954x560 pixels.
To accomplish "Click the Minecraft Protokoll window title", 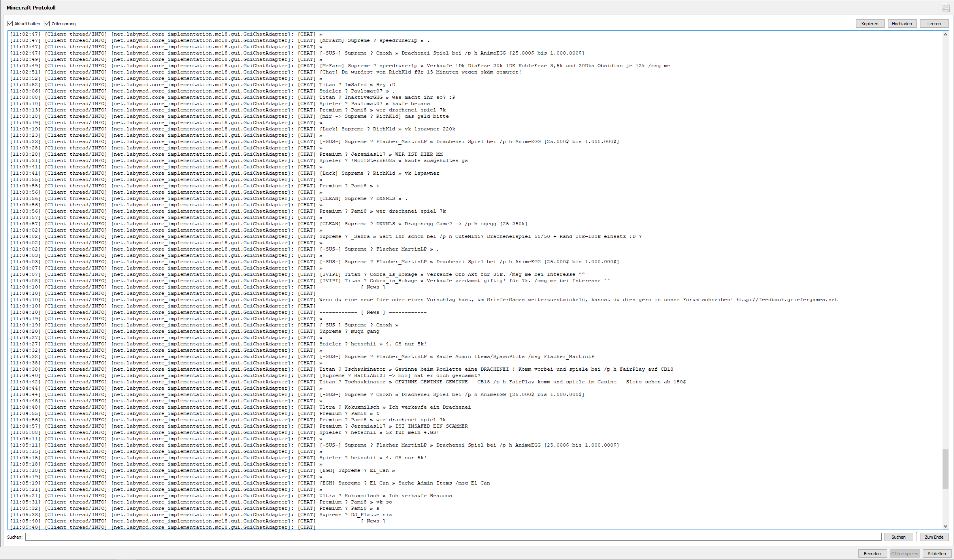I will [x=31, y=8].
